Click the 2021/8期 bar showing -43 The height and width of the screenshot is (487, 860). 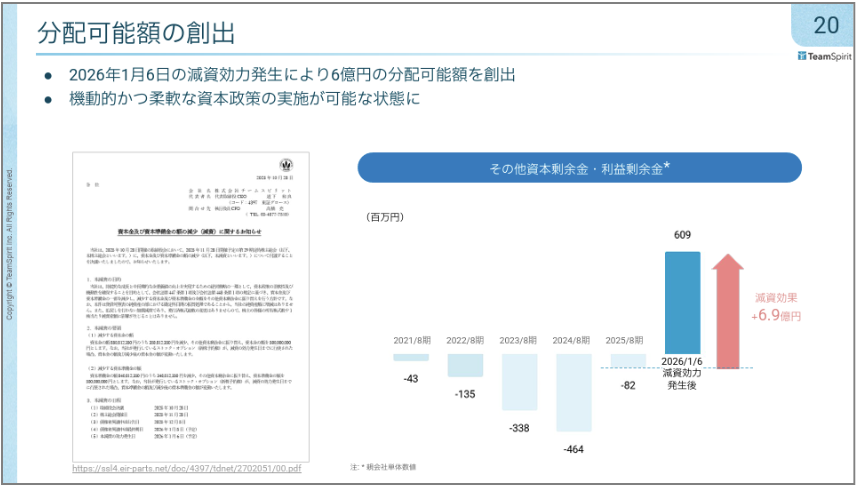[x=410, y=357]
